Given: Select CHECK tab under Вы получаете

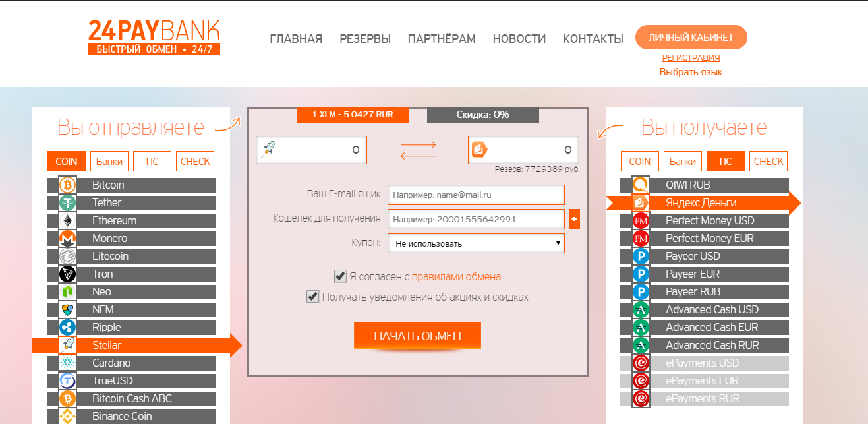Looking at the screenshot, I should click(x=768, y=161).
